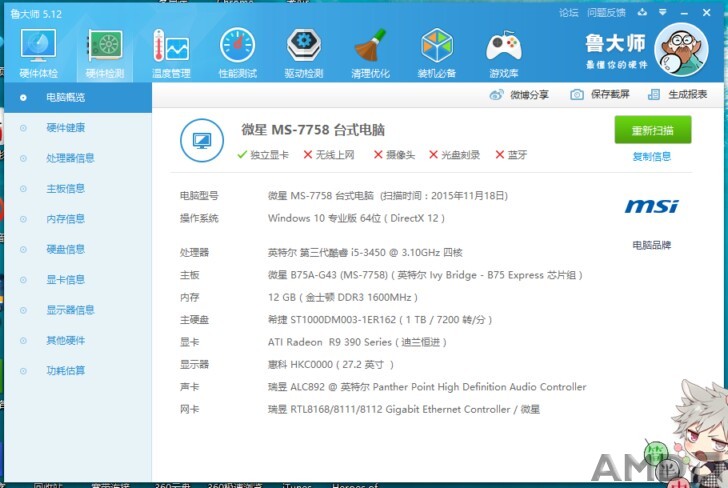The width and height of the screenshot is (728, 488).
Task: Click the 蓝牙 status indicator
Action: point(511,155)
